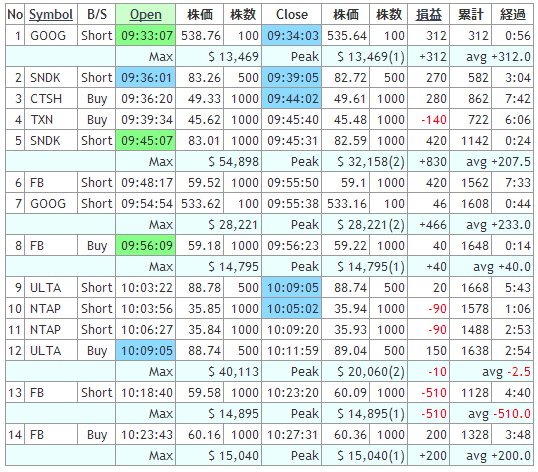Select FB symbol in row 6
The width and height of the screenshot is (538, 472).
37,182
